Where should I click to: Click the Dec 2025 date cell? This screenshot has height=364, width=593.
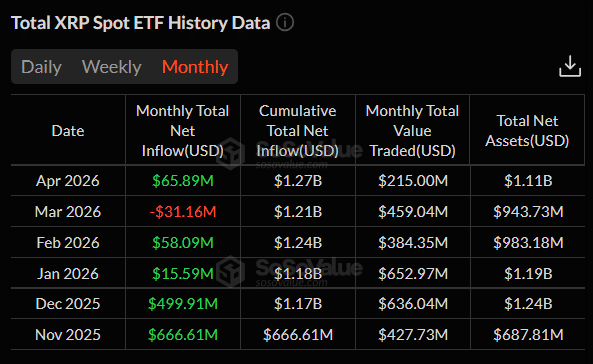[68, 304]
